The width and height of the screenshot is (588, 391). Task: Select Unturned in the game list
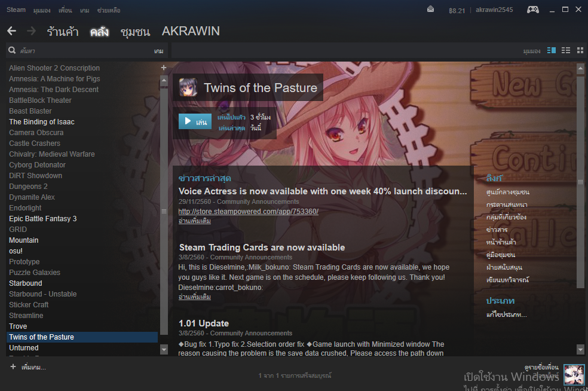[24, 348]
